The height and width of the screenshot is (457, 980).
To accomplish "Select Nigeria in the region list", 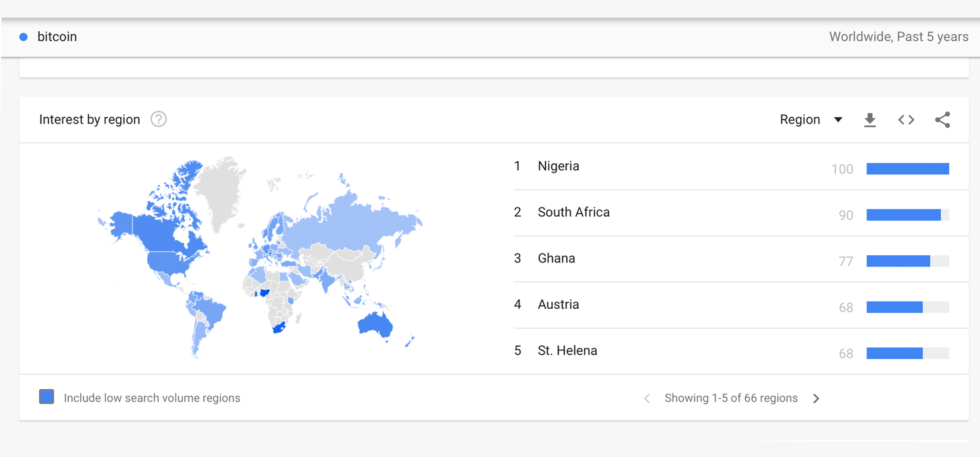I will [x=559, y=166].
